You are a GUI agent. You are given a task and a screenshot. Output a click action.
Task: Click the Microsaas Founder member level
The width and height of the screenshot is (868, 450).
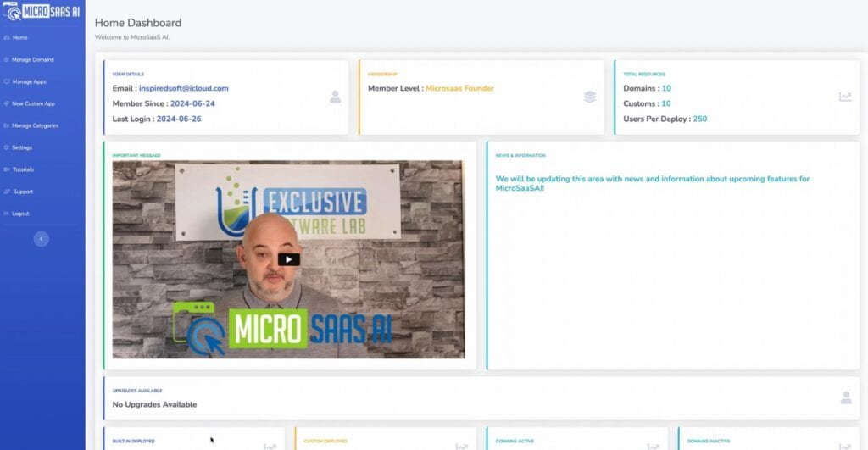(x=459, y=88)
